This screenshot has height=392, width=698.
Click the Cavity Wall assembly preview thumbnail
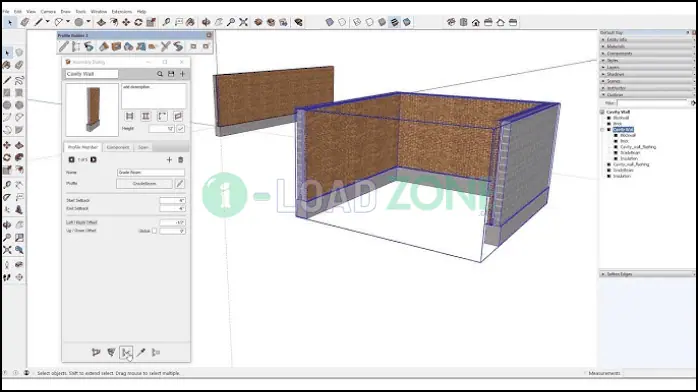click(92, 109)
